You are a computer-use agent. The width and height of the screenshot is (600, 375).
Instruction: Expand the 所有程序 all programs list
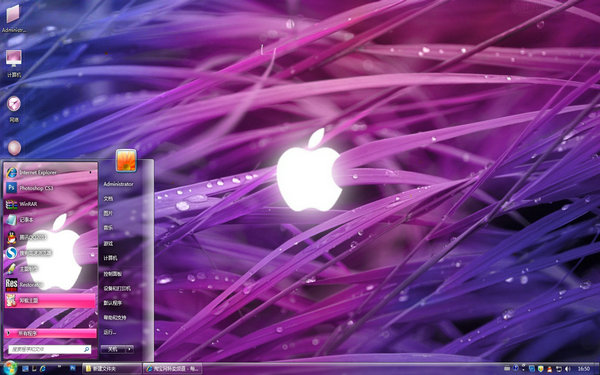pos(50,333)
